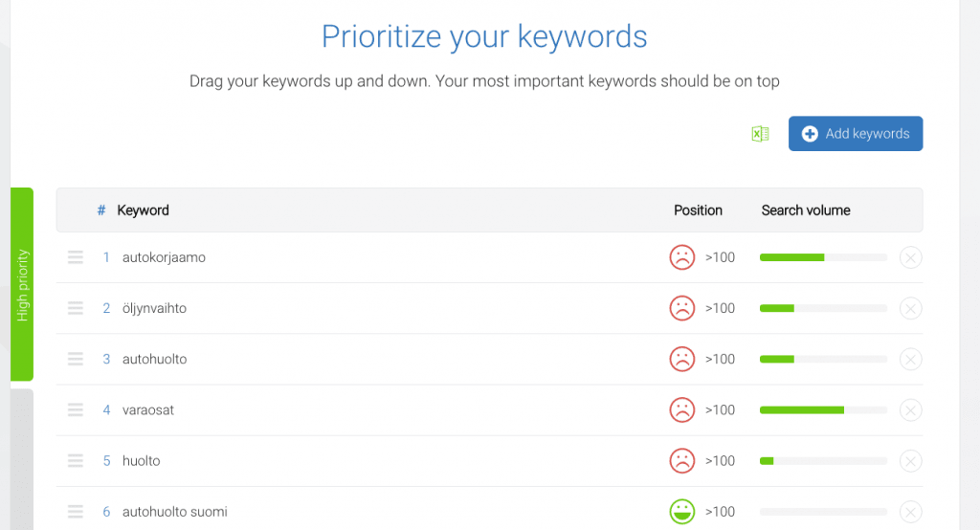Click the sad face icon for autokorjaamo
Screen dimensions: 980x530
(681, 257)
